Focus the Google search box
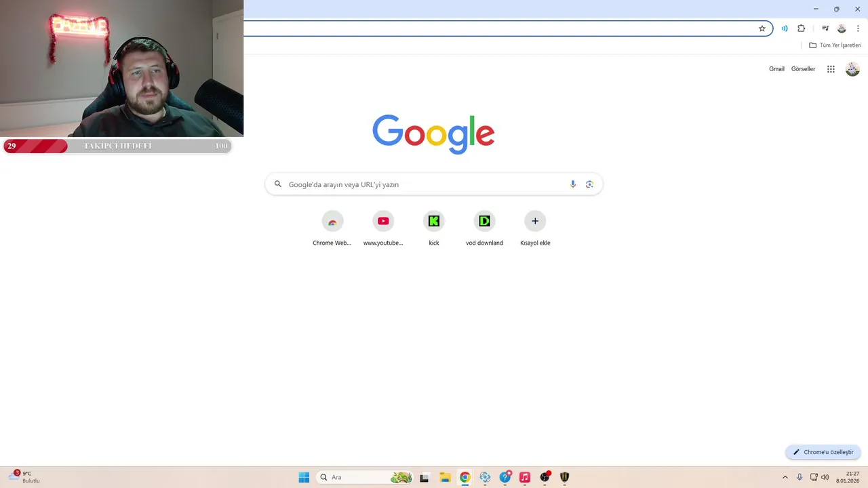Screen dimensions: 868x488 point(434,184)
